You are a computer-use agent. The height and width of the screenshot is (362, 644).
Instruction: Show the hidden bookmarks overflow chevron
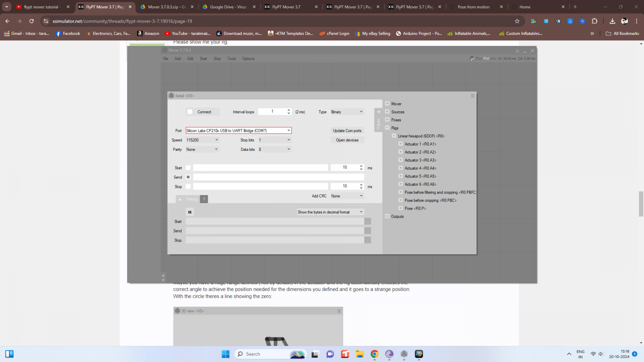pyautogui.click(x=592, y=33)
